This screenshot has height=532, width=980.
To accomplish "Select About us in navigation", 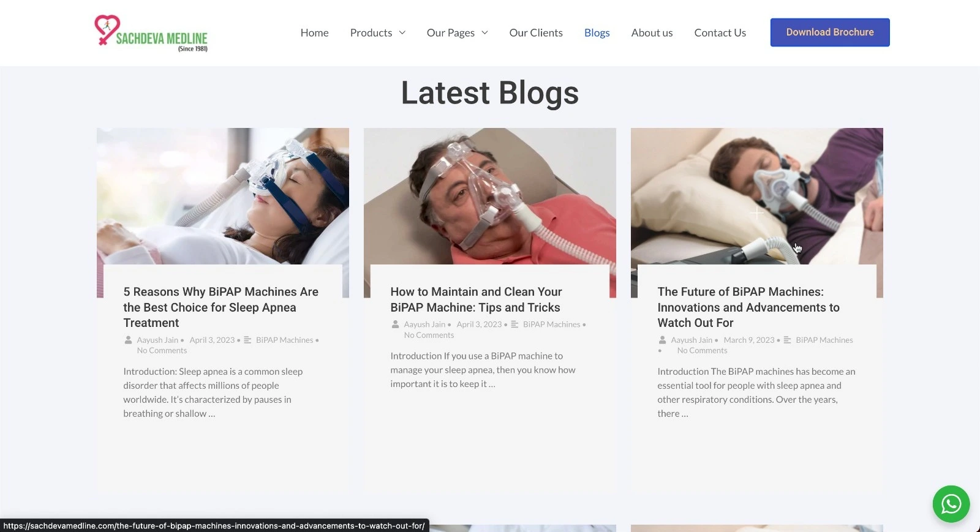I will click(652, 33).
